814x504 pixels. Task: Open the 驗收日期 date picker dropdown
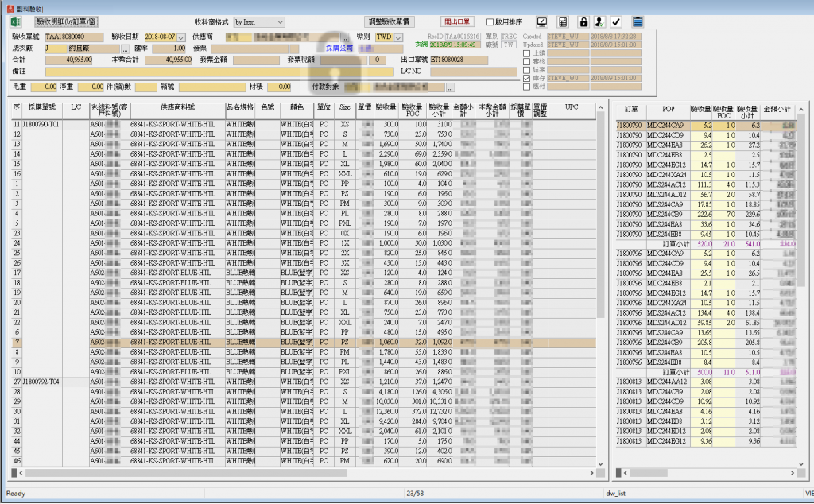click(x=180, y=37)
